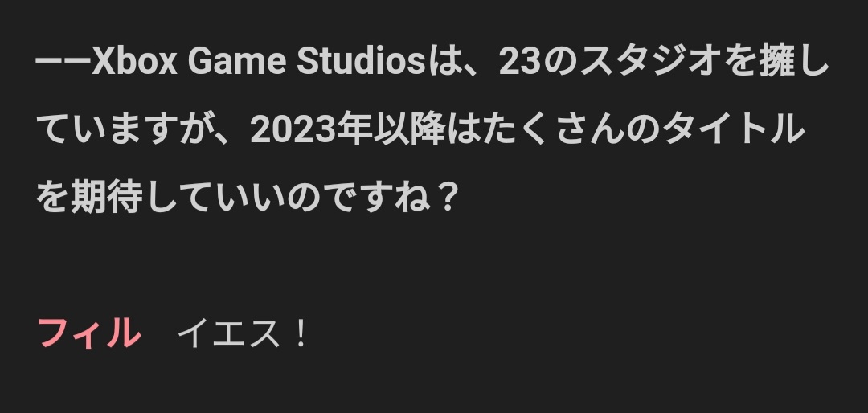The height and width of the screenshot is (413, 868).
Task: Click the word Xbox in the question
Action: pos(134,61)
